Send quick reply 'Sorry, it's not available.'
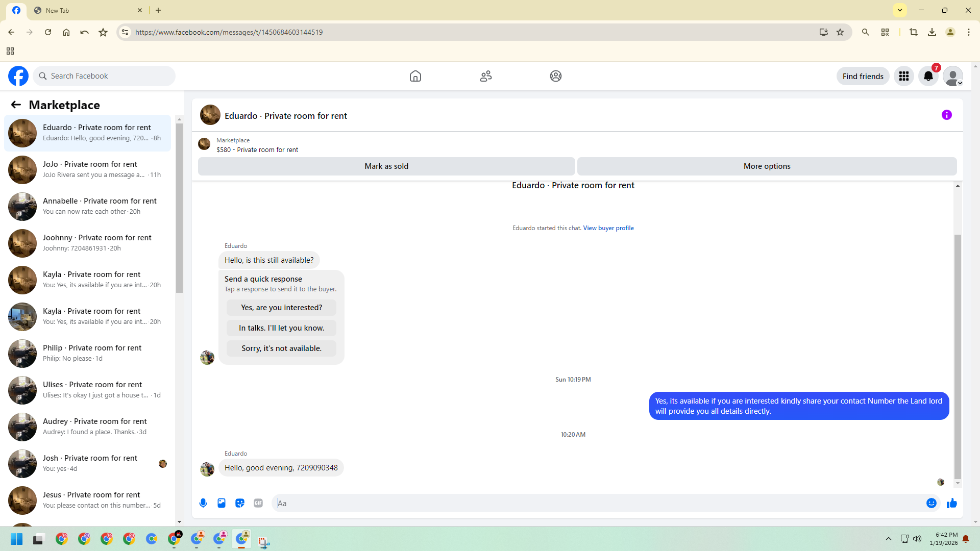The image size is (980, 551). coord(281,348)
